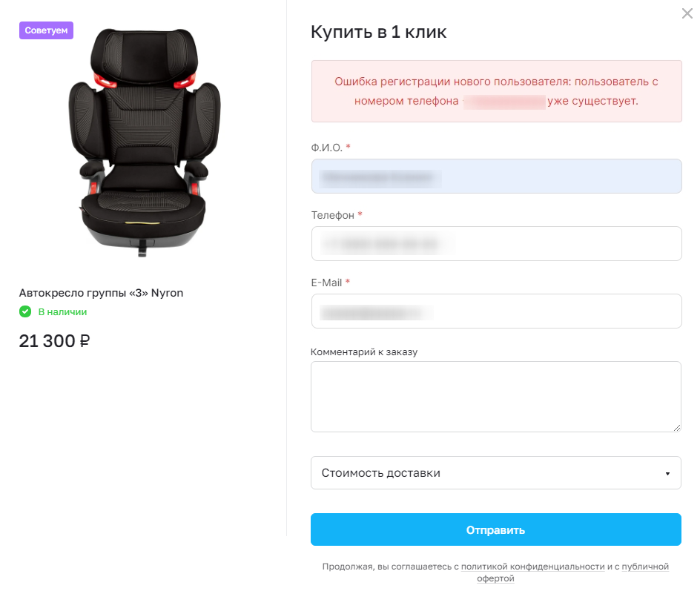Expand the Стоимость доставки selector
The image size is (700, 614).
click(496, 473)
